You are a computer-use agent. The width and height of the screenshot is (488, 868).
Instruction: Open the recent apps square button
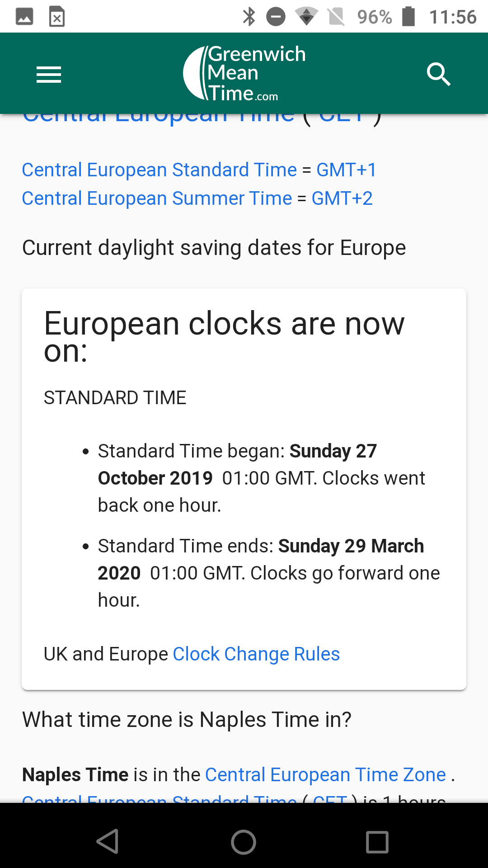377,842
